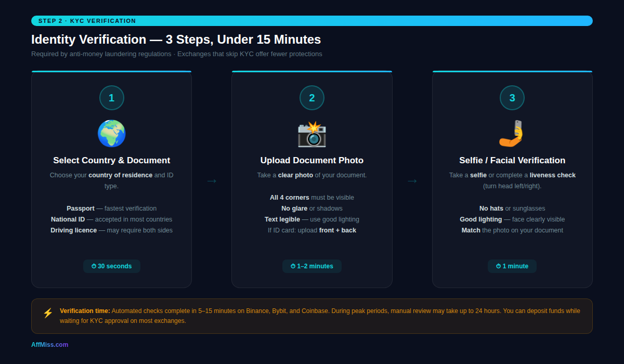Image resolution: width=624 pixels, height=364 pixels.
Task: Click the clock icon on the 30 seconds badge
Action: pyautogui.click(x=95, y=266)
